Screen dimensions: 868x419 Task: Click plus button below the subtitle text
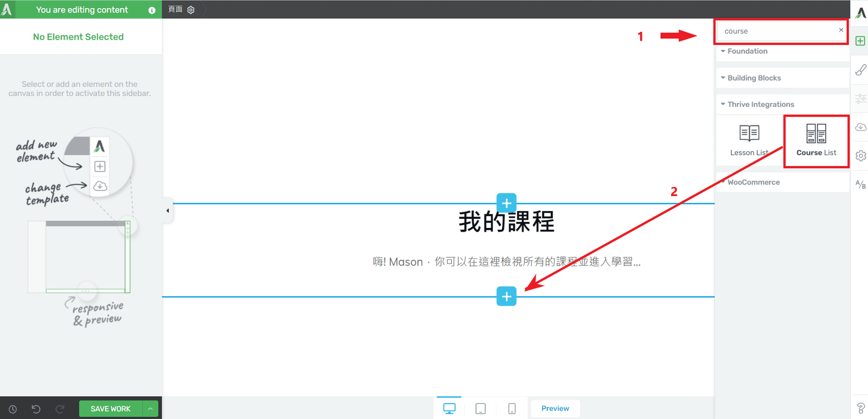(506, 296)
